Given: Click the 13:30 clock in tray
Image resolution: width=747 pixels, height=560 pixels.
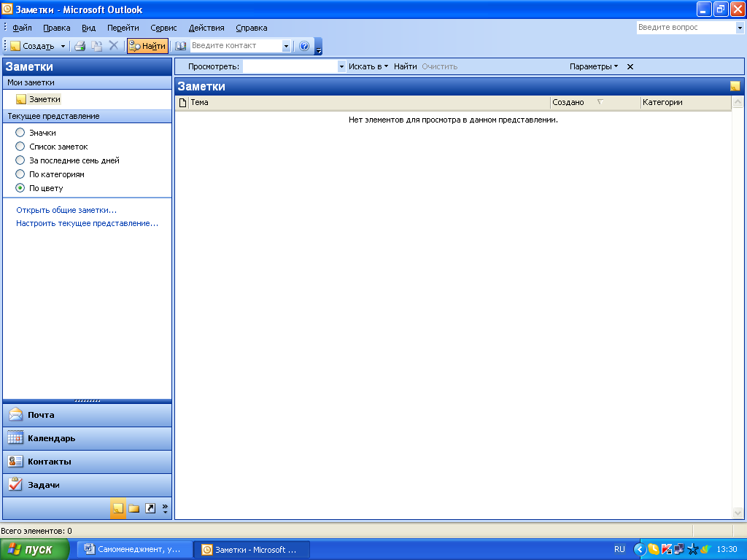Looking at the screenshot, I should (727, 550).
